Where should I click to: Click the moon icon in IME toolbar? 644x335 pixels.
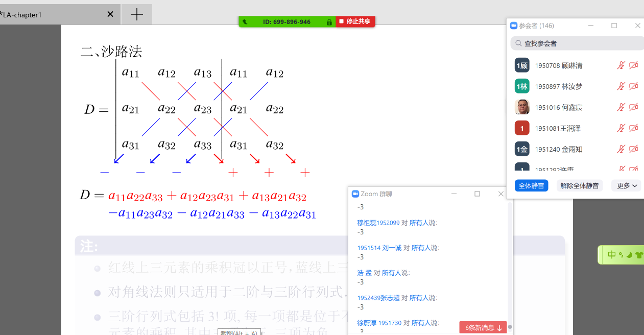629,255
